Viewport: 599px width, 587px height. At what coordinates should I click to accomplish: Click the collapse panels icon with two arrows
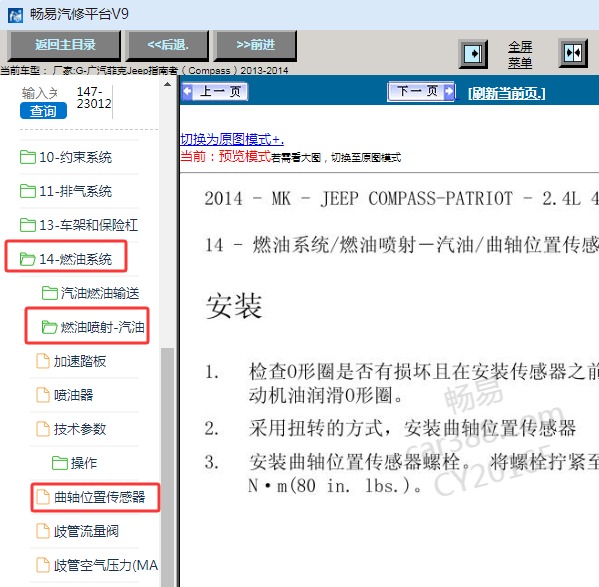[573, 53]
